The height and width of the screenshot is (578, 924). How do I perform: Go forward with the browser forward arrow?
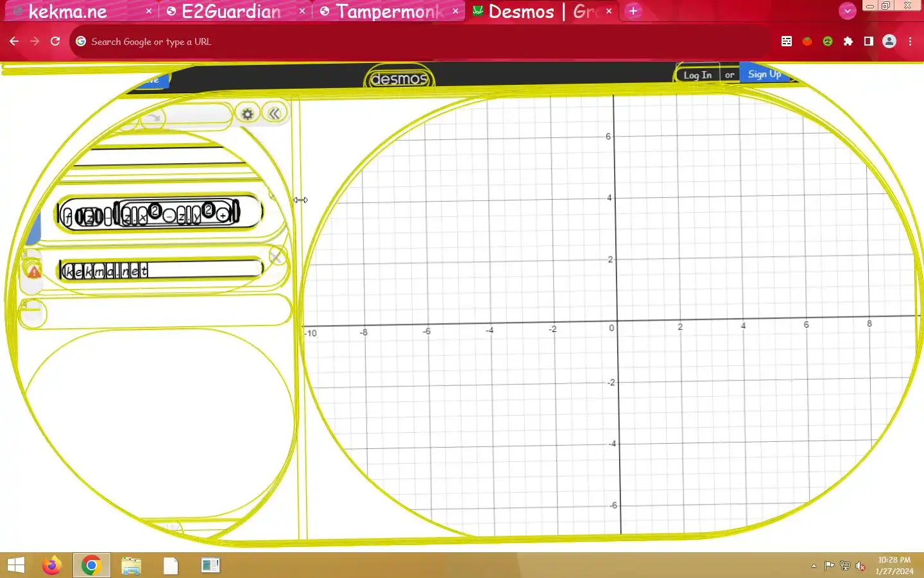[35, 41]
